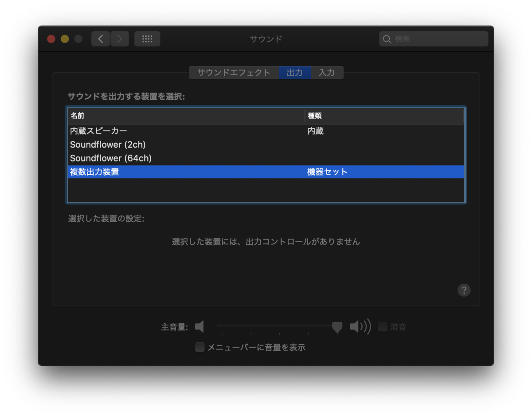
Task: Click the forward navigation arrow
Action: coord(119,39)
